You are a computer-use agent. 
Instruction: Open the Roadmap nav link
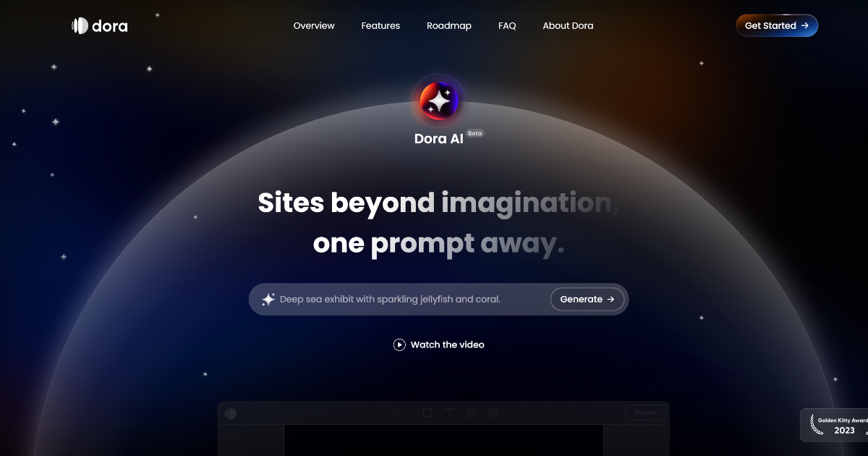449,25
